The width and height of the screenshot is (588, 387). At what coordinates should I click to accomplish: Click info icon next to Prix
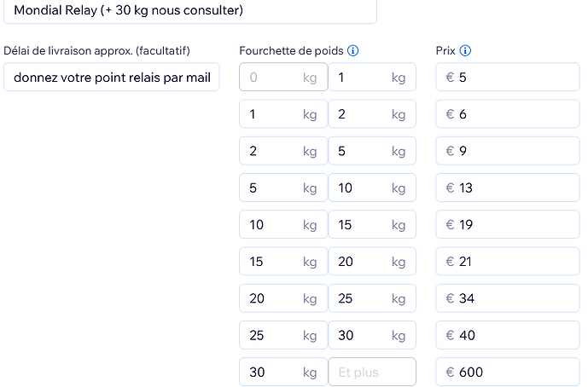[x=465, y=50]
